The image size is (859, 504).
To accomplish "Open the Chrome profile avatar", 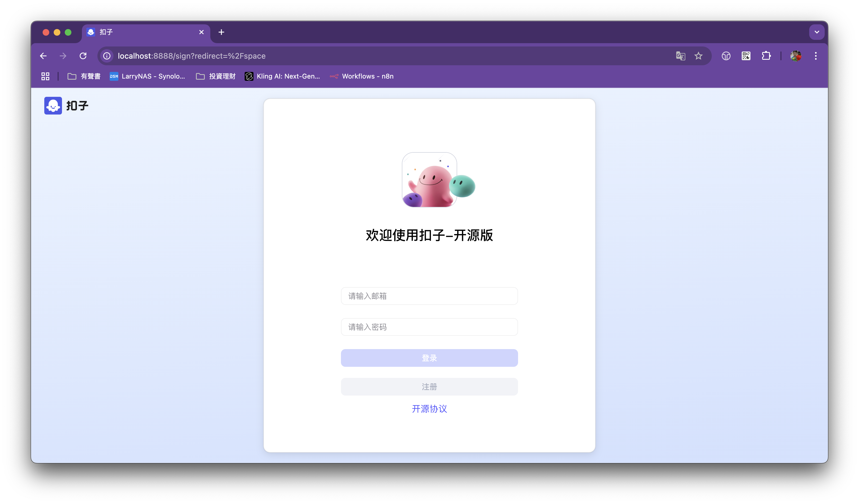I will click(x=796, y=56).
